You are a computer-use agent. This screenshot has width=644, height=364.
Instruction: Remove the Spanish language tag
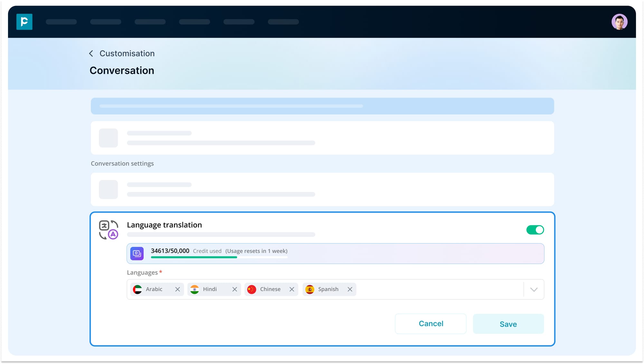point(350,290)
